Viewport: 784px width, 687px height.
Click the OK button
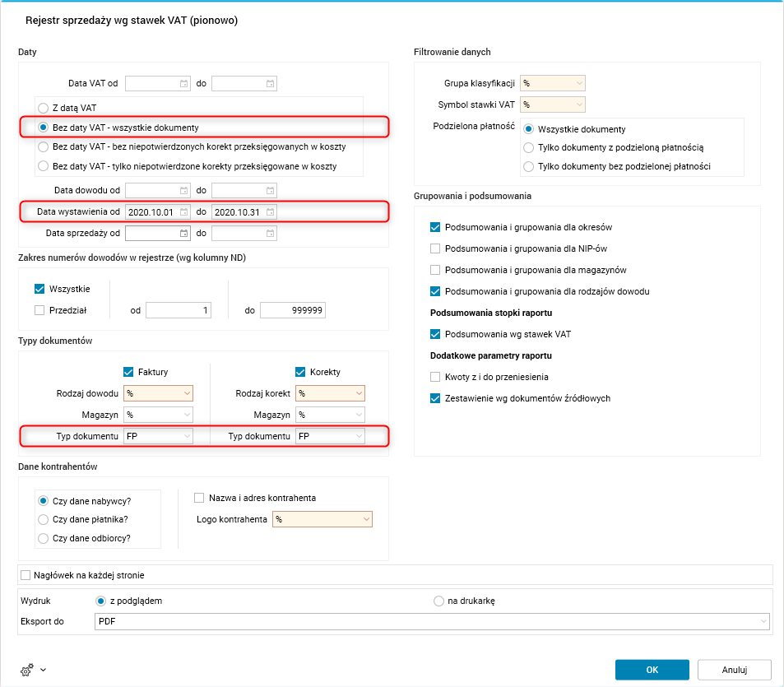[652, 670]
